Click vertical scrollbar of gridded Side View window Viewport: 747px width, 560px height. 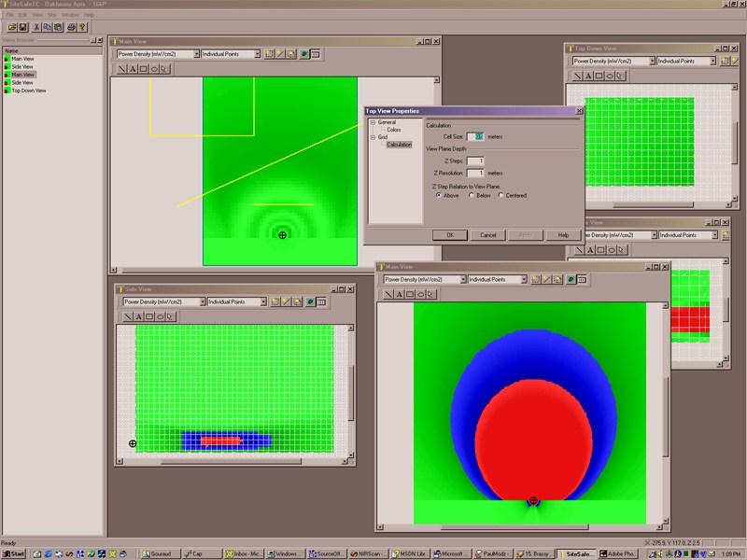click(x=351, y=392)
